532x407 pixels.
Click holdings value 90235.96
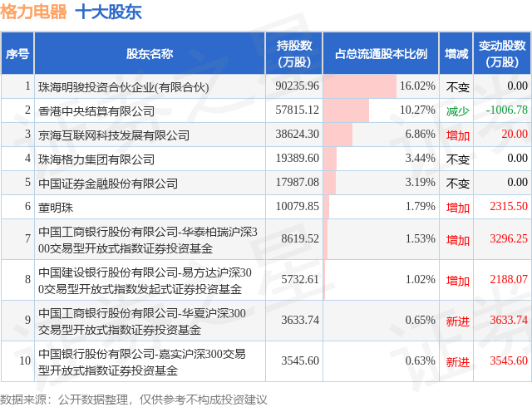pyautogui.click(x=298, y=86)
